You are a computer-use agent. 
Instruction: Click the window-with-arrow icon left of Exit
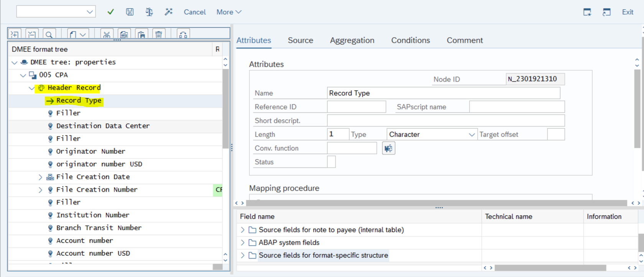[606, 12]
